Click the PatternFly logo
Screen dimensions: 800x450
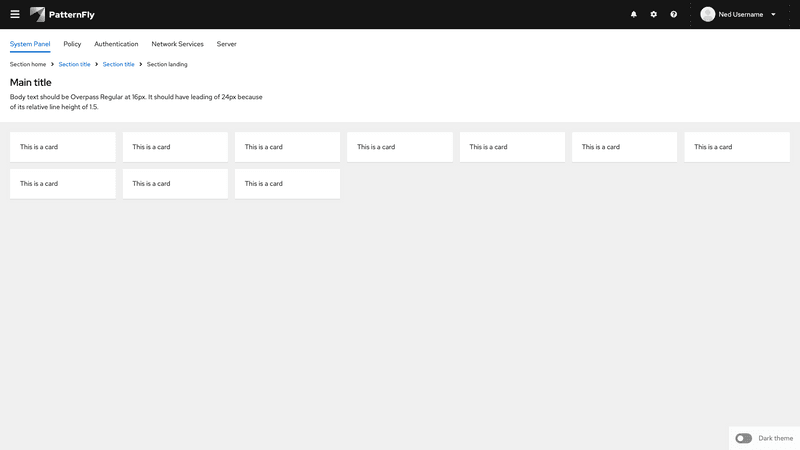click(x=62, y=14)
